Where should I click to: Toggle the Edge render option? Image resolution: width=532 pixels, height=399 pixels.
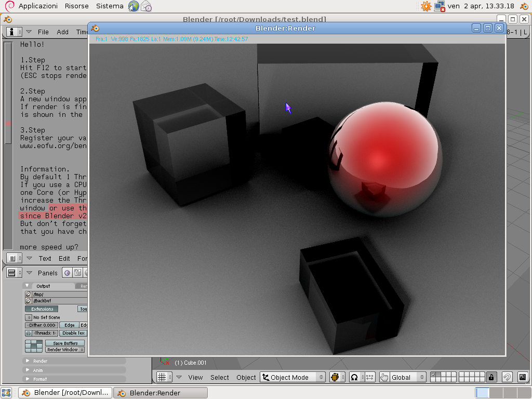point(69,325)
